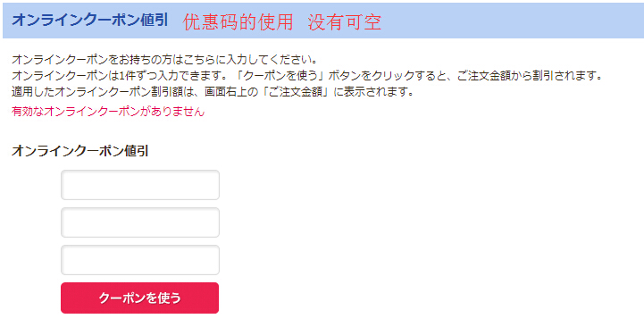
Task: Click the bold subheading above the input fields
Action: 79,151
